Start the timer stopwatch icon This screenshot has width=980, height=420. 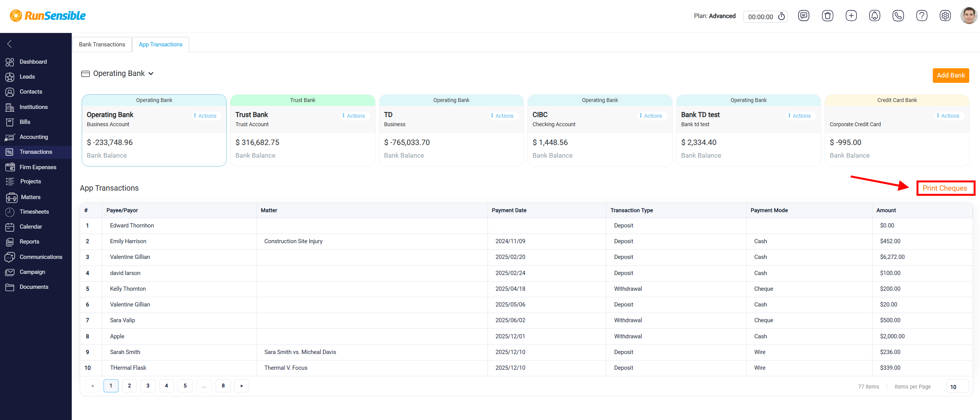[x=781, y=16]
